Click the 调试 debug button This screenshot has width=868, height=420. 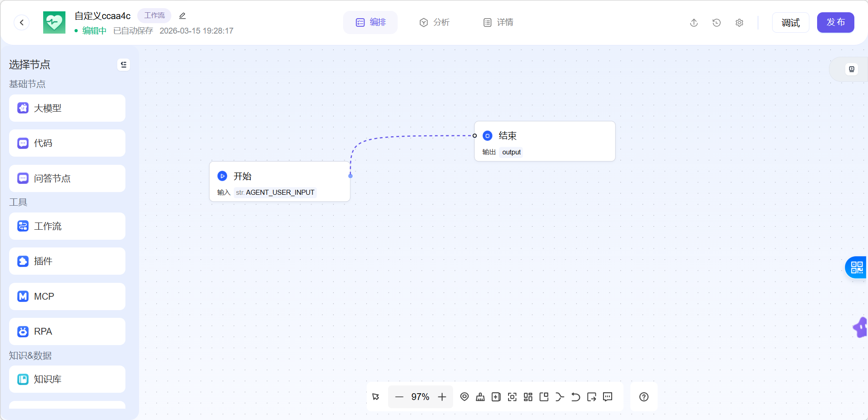tap(790, 23)
